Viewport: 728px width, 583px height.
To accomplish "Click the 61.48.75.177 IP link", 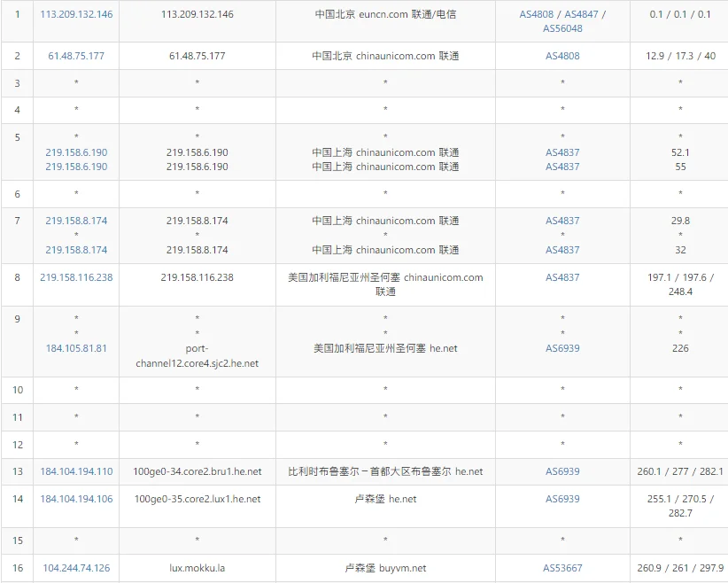I will (76, 56).
